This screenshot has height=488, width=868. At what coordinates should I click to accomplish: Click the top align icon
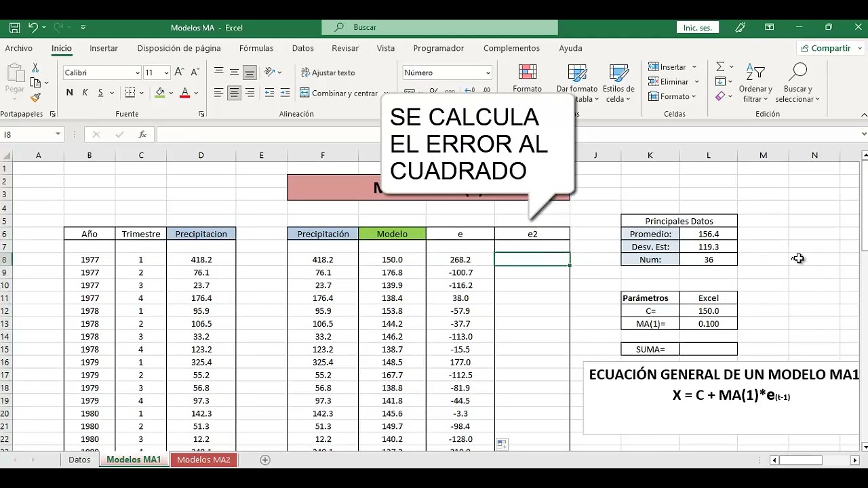218,72
